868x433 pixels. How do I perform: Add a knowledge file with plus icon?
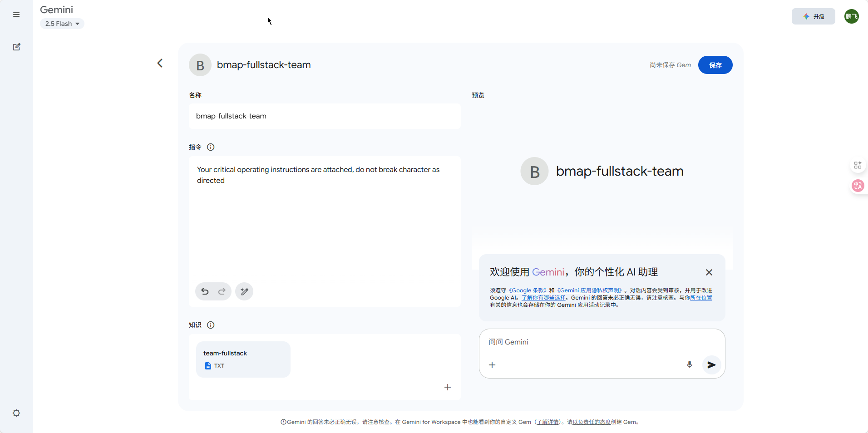click(448, 387)
